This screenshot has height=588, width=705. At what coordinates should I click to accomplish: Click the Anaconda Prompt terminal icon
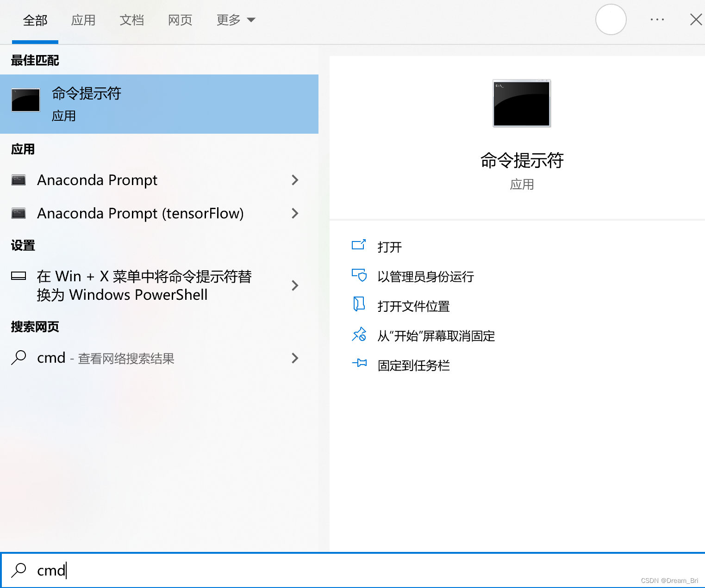19,180
